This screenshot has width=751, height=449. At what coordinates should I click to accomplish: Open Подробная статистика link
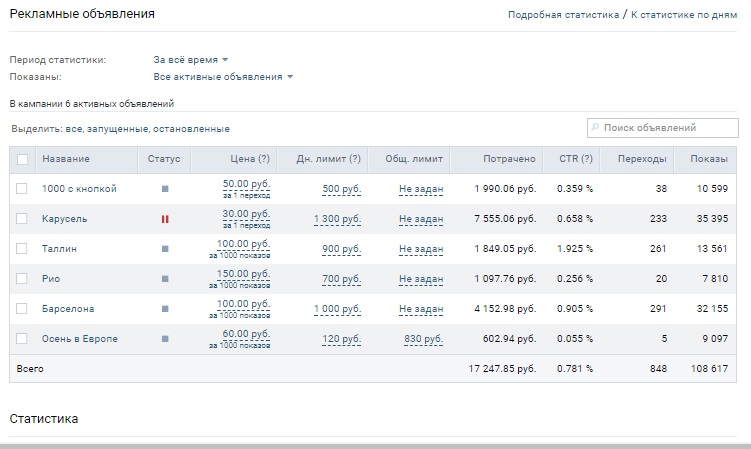pos(563,15)
